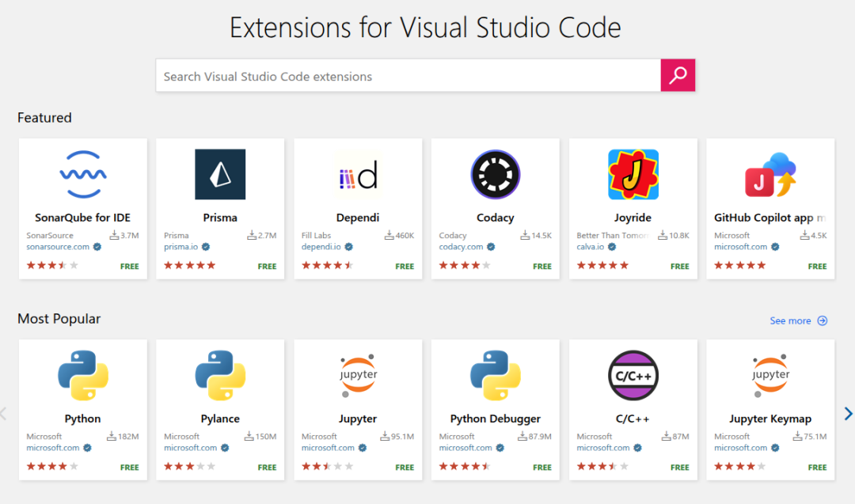Open microsoft.com link on the C/C++ card
The image size is (855, 504).
click(603, 448)
